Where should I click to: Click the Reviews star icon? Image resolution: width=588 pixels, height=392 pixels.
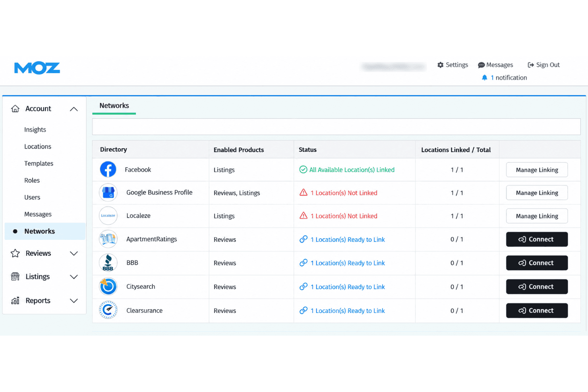click(x=15, y=253)
